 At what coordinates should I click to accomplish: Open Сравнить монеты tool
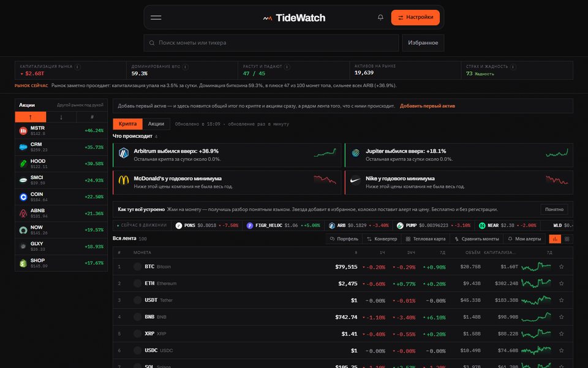click(x=477, y=239)
